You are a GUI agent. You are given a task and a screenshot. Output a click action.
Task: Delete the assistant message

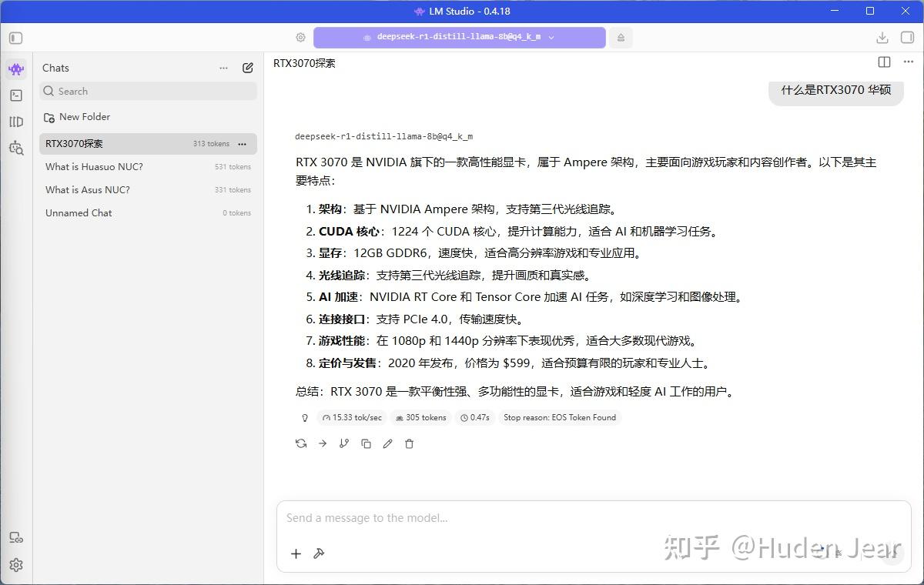409,444
